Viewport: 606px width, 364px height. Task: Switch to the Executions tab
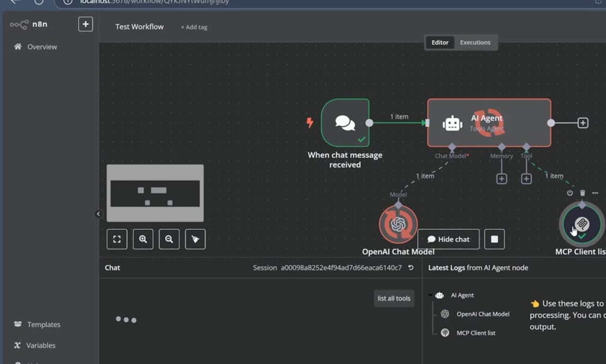click(475, 42)
